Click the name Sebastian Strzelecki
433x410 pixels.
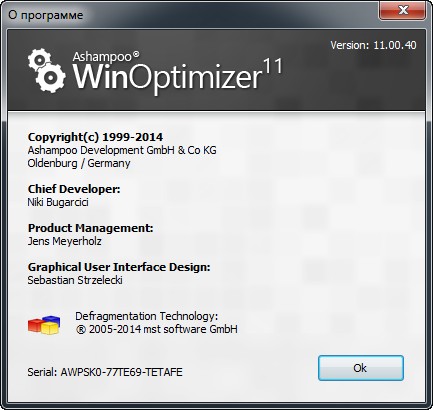pyautogui.click(x=75, y=280)
